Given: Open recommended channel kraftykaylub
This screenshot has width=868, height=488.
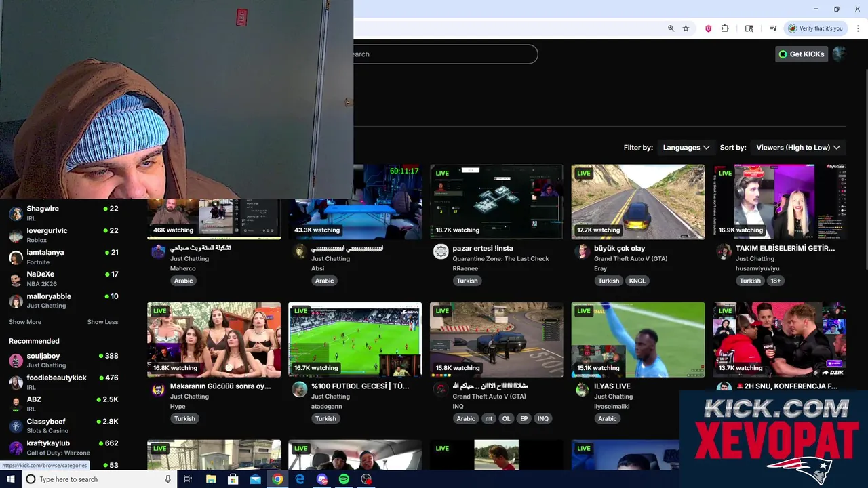Looking at the screenshot, I should coord(64,447).
